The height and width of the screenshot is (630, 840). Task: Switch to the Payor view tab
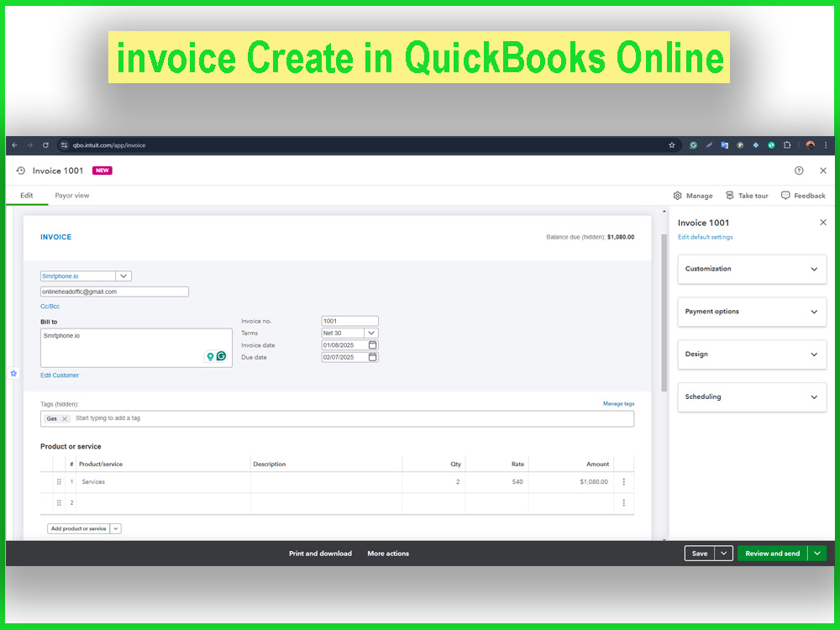[71, 196]
